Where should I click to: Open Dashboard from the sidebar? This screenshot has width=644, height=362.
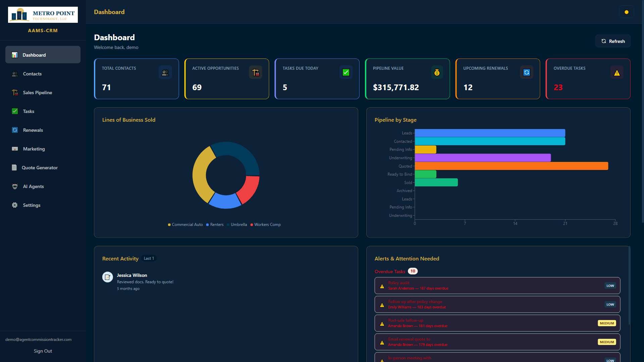click(34, 55)
